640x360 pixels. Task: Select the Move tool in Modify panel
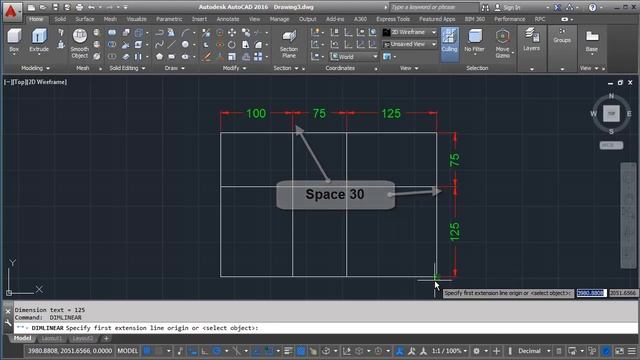232,33
